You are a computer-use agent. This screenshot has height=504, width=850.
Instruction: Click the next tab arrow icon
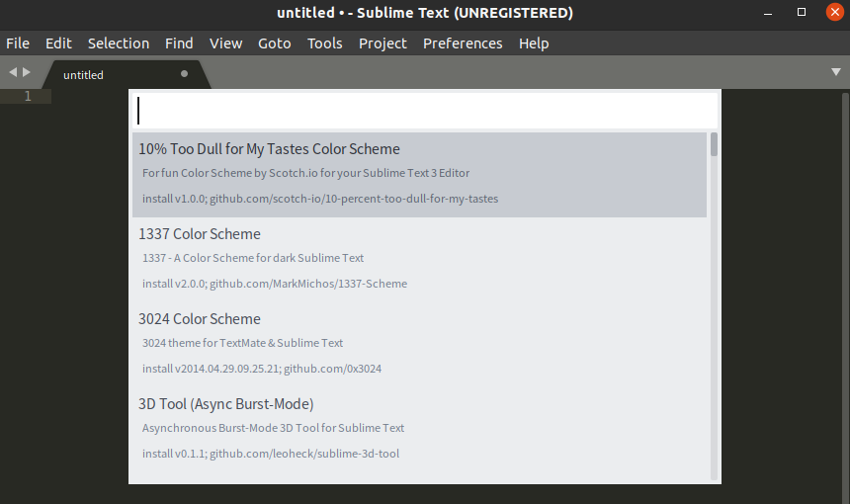(27, 72)
